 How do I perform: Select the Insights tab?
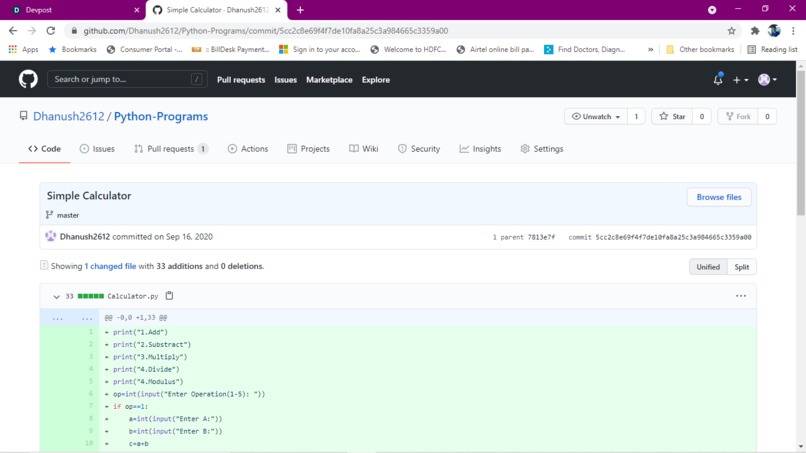click(480, 149)
